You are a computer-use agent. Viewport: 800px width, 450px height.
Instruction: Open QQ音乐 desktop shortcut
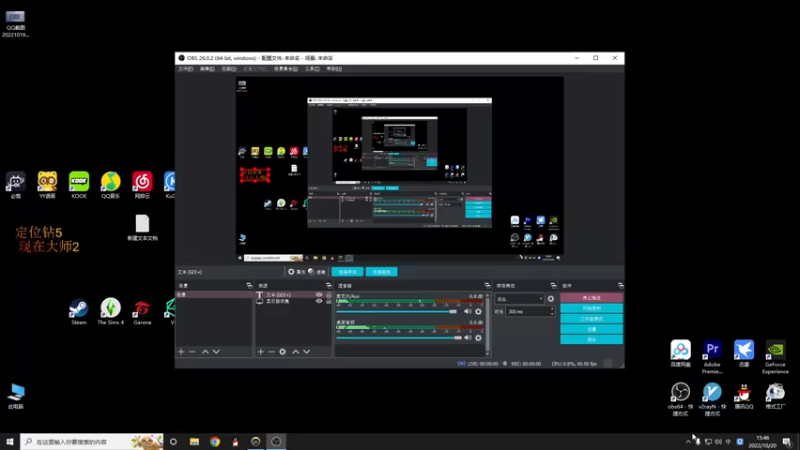(x=110, y=185)
